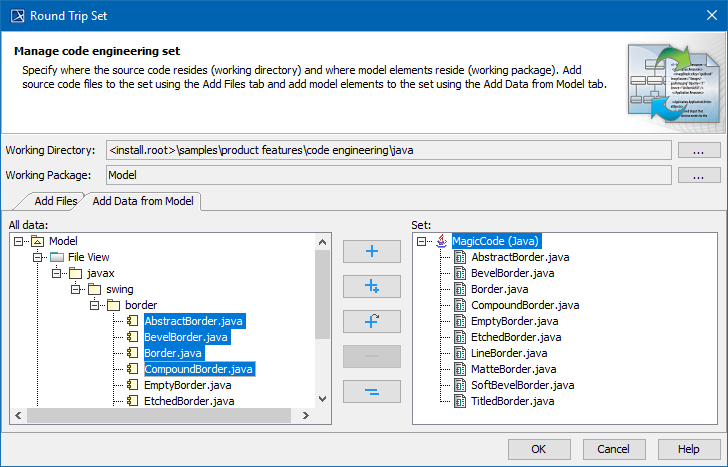Click the file icon beside TitledBorder.java
Viewport: 728px width, 467px height.
click(x=460, y=401)
